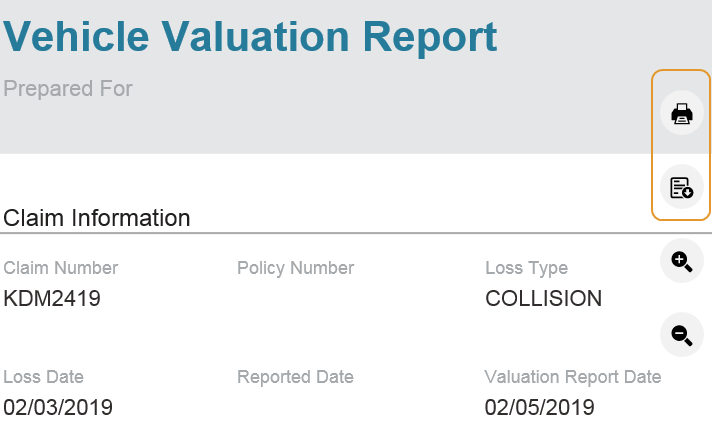
Task: Zoom out with the minus magnifier icon
Action: point(682,335)
